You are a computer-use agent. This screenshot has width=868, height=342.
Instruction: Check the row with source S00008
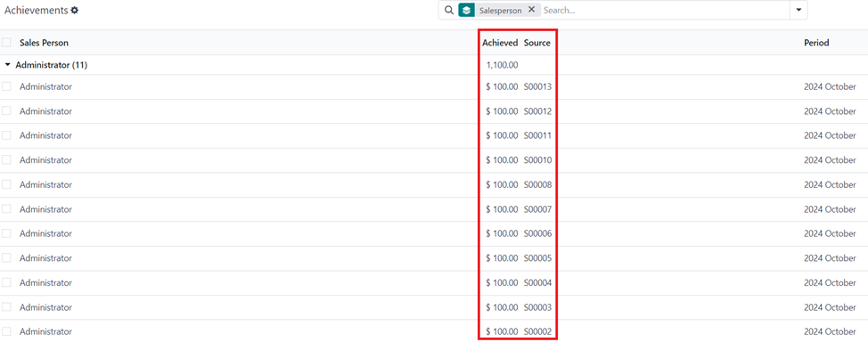click(6, 184)
